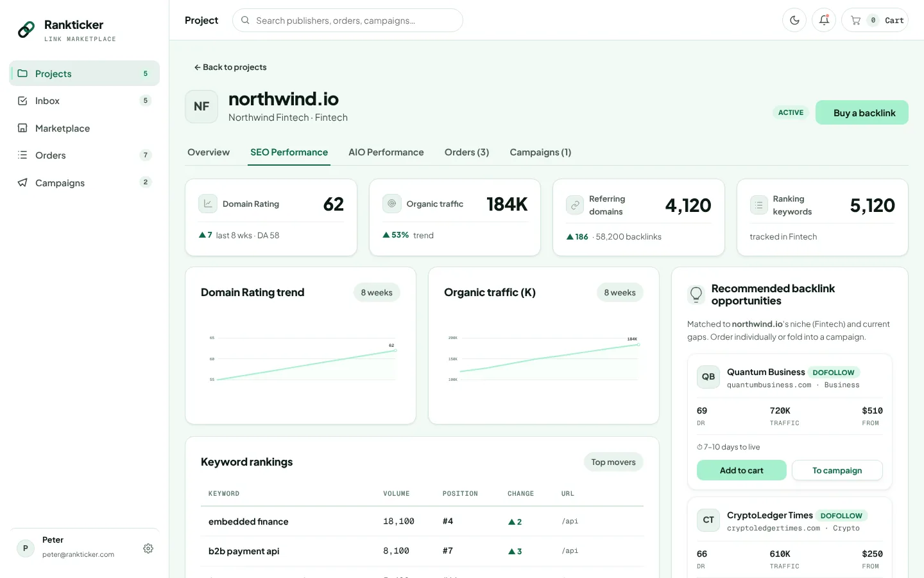The width and height of the screenshot is (924, 578).
Task: Open the Orders (3) tab
Action: pyautogui.click(x=466, y=152)
